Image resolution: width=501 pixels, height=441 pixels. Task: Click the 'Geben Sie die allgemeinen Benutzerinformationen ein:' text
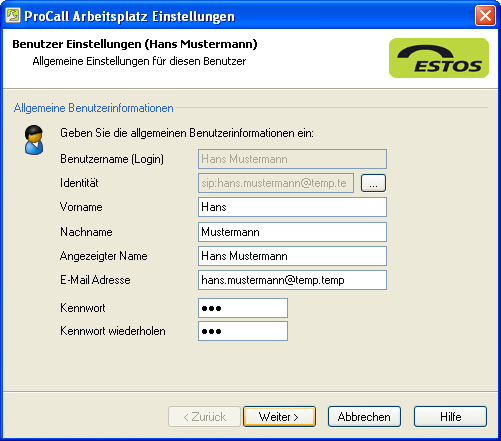187,133
